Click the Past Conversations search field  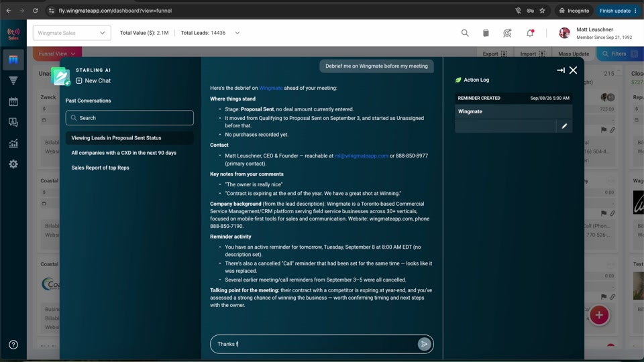[x=129, y=118]
